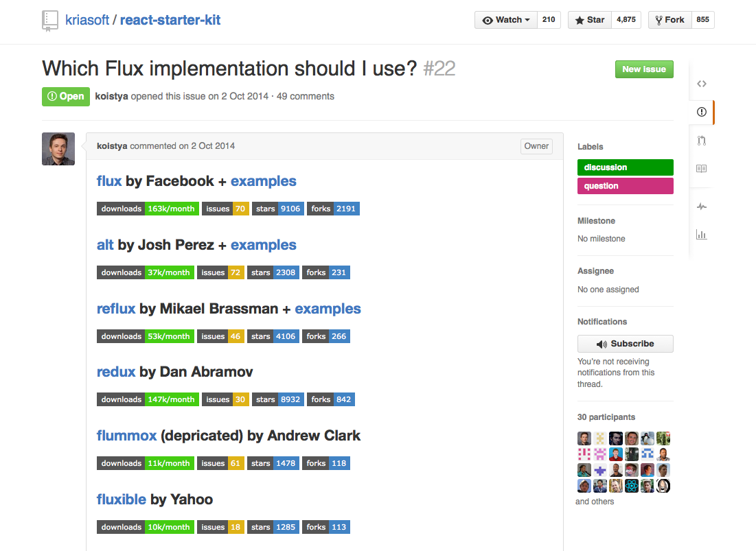The width and height of the screenshot is (756, 551).
Task: Open the alt link by Josh Perez
Action: 105,245
